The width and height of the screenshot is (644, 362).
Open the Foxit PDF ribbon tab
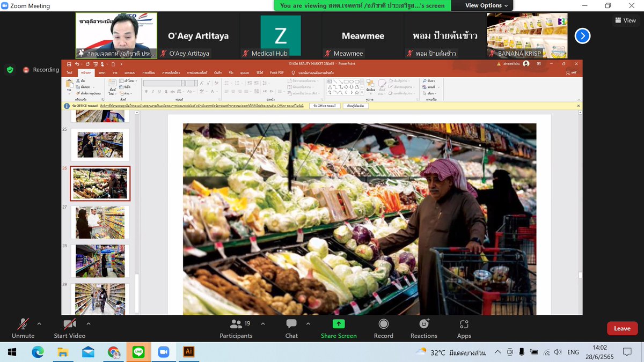coord(277,72)
